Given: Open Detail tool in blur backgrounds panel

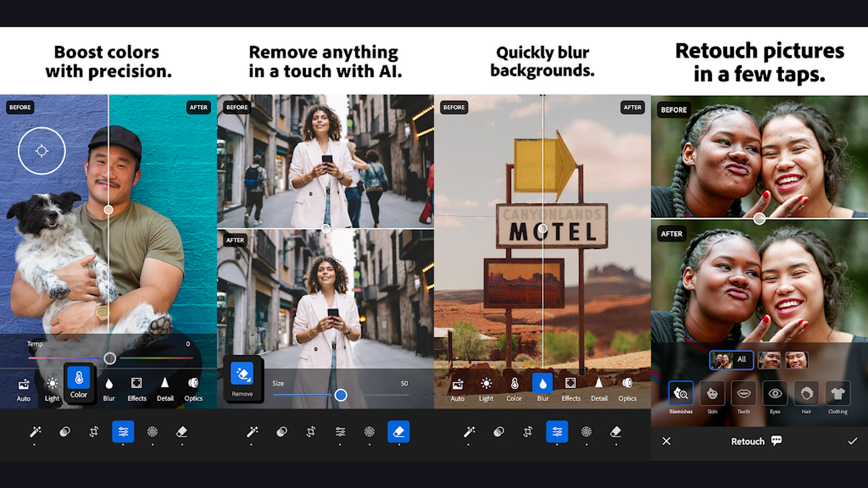Looking at the screenshot, I should tap(599, 390).
